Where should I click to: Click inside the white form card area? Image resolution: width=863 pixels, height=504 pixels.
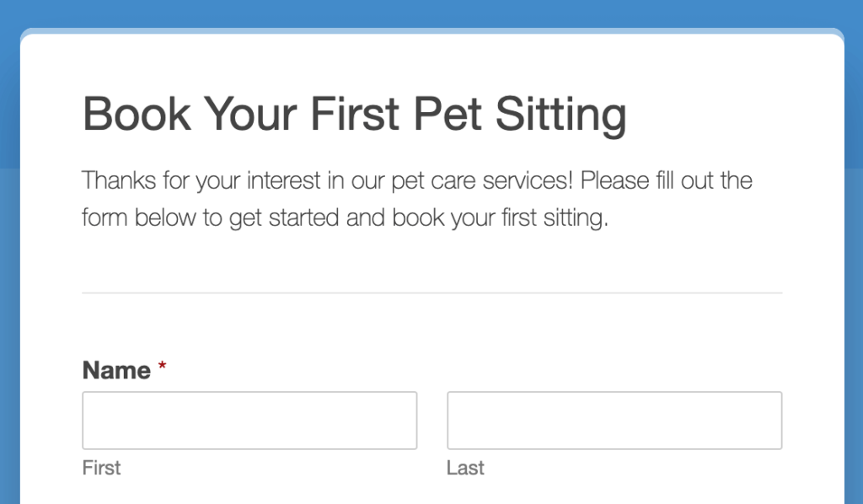pos(431,329)
